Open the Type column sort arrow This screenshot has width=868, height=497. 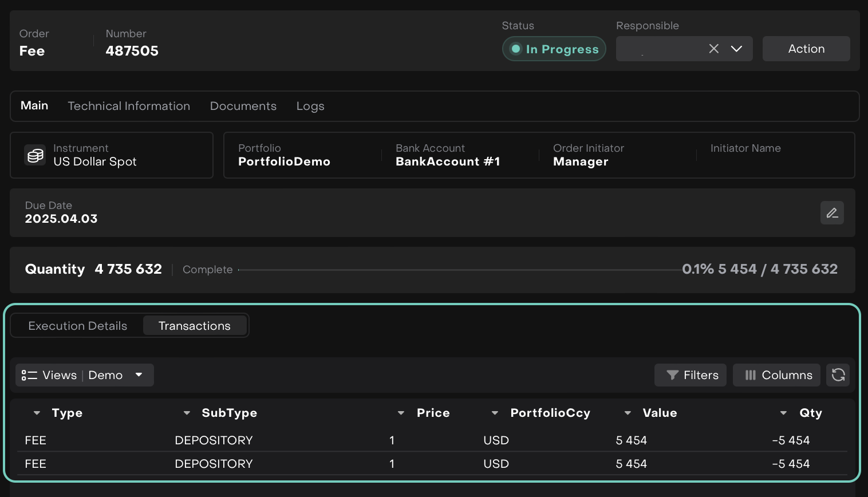point(37,413)
